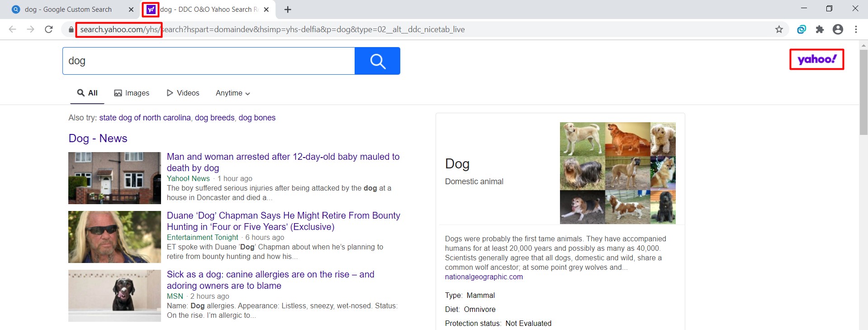Click the Yahoo favicon on the active tab
868x330 pixels.
[x=151, y=10]
